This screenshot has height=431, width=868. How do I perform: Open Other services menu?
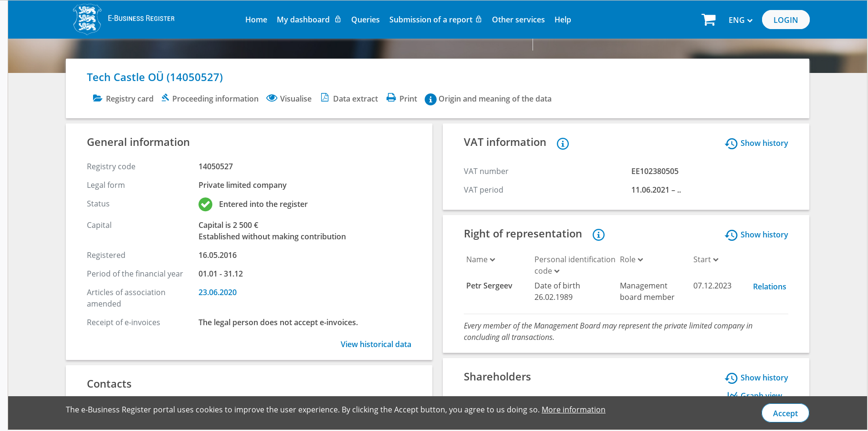[x=518, y=20]
